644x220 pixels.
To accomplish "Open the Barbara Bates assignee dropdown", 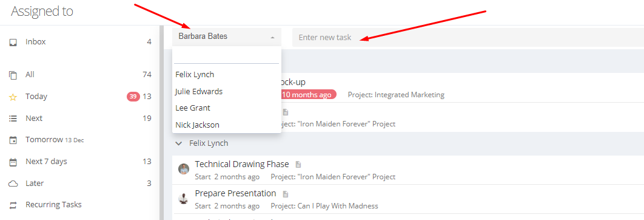I will click(227, 36).
